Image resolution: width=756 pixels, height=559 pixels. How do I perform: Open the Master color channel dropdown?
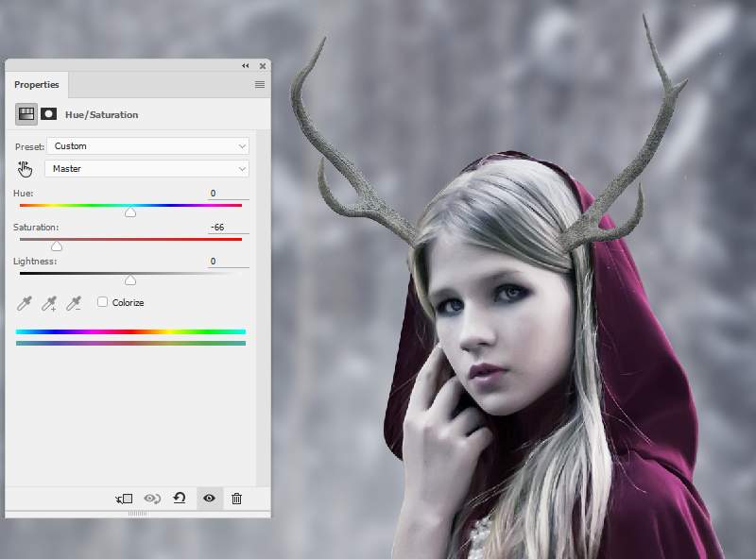[146, 169]
